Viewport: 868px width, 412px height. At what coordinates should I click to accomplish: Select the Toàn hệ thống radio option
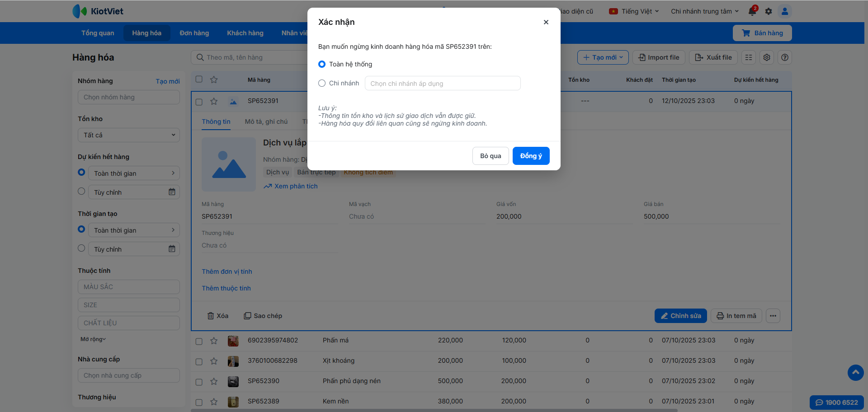point(322,64)
